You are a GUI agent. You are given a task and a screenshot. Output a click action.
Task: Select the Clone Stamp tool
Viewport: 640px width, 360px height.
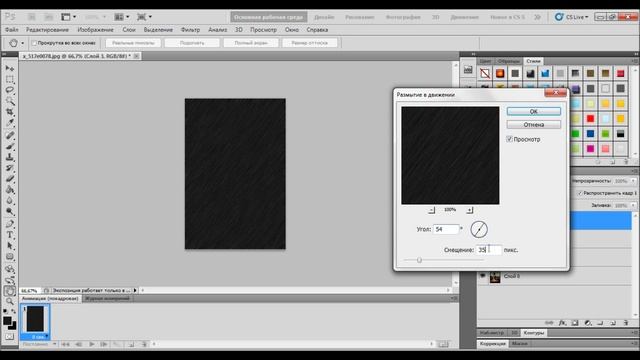(x=10, y=157)
